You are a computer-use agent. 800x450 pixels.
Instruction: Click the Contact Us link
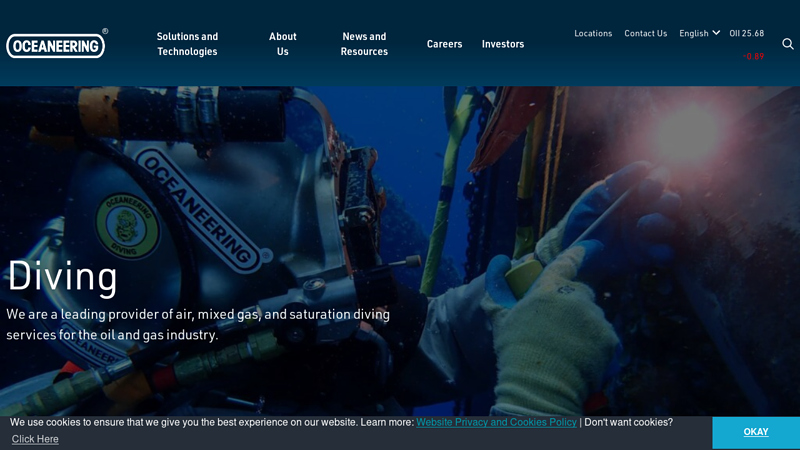645,33
